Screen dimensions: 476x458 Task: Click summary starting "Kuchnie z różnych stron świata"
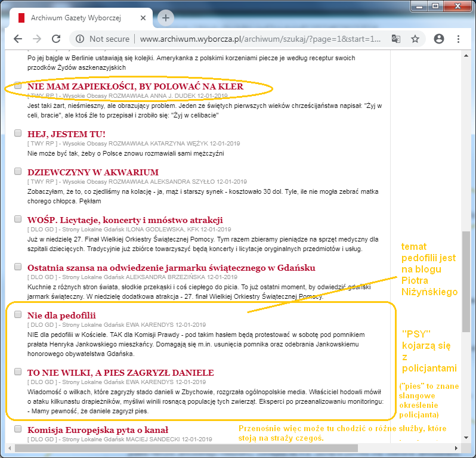[x=199, y=292]
